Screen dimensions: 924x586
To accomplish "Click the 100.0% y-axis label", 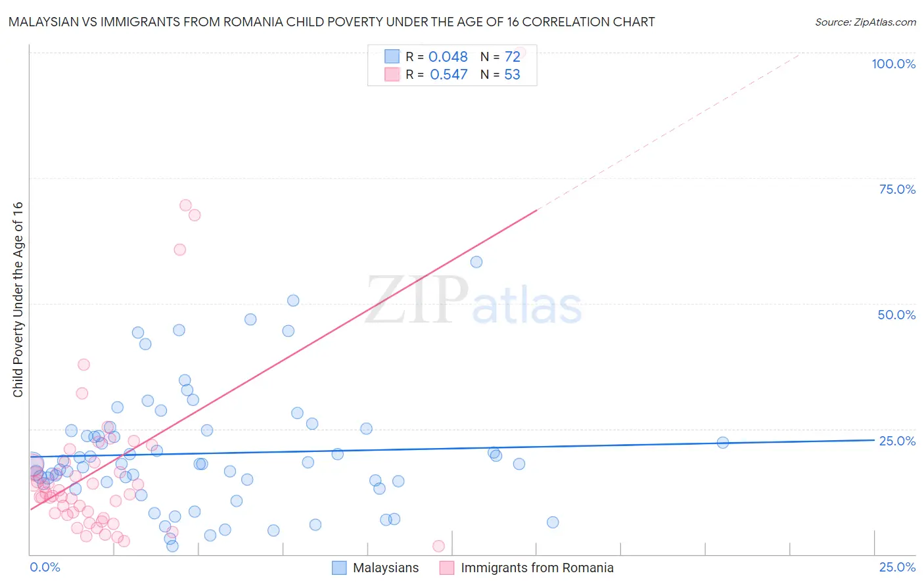I will 893,64.
